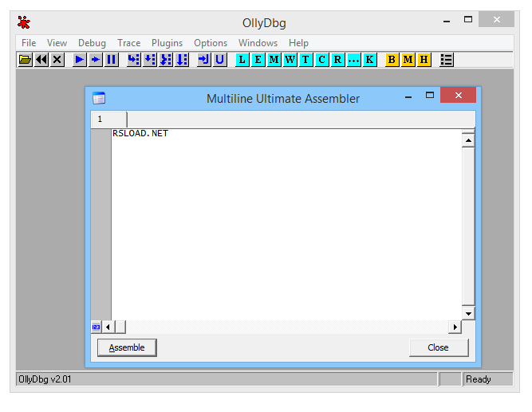The width and height of the screenshot is (532, 412).
Task: Open Memory breakpoints with yellow M icon
Action: pos(408,60)
